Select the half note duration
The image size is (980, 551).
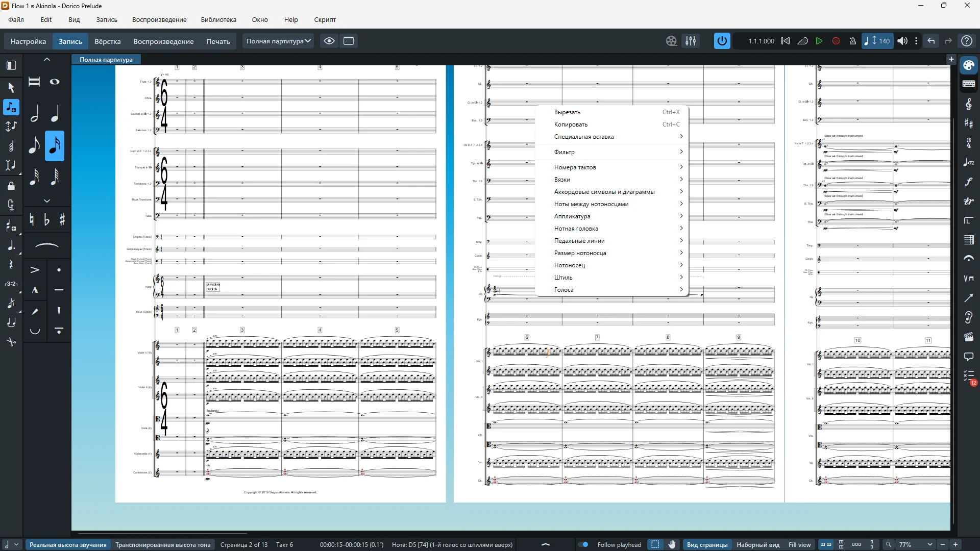pyautogui.click(x=34, y=114)
